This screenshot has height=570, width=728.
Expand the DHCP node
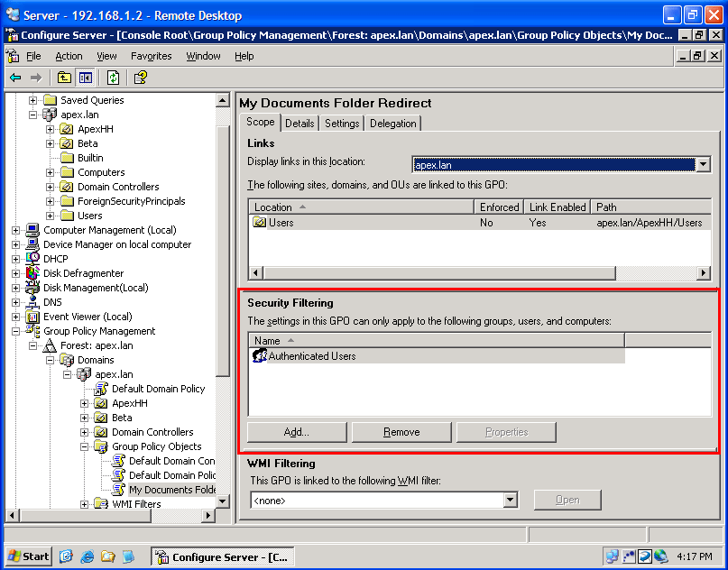[15, 259]
